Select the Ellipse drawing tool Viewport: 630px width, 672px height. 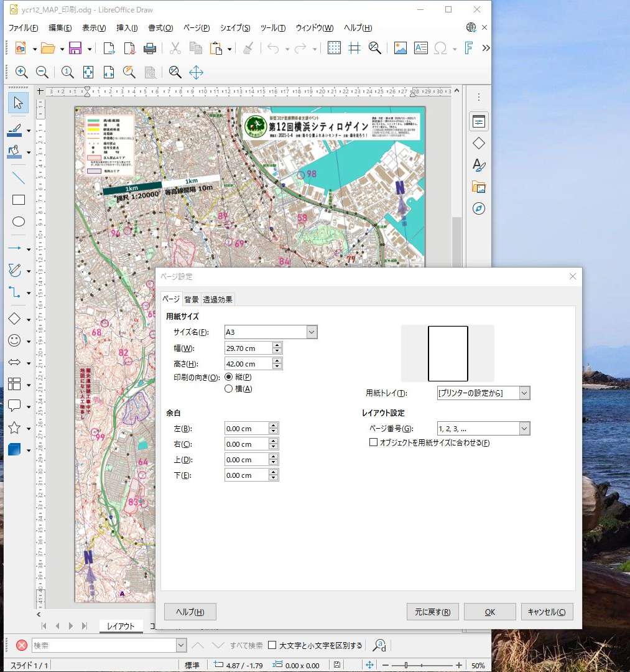coord(19,222)
